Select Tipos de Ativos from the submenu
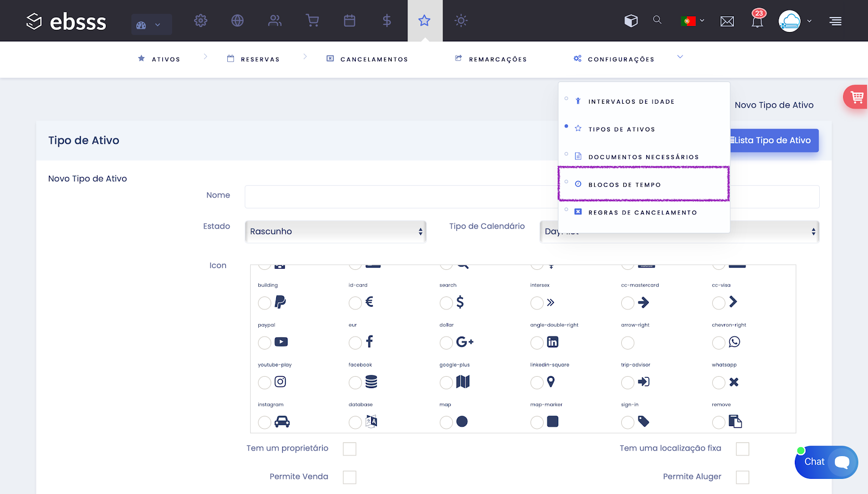 pos(644,129)
